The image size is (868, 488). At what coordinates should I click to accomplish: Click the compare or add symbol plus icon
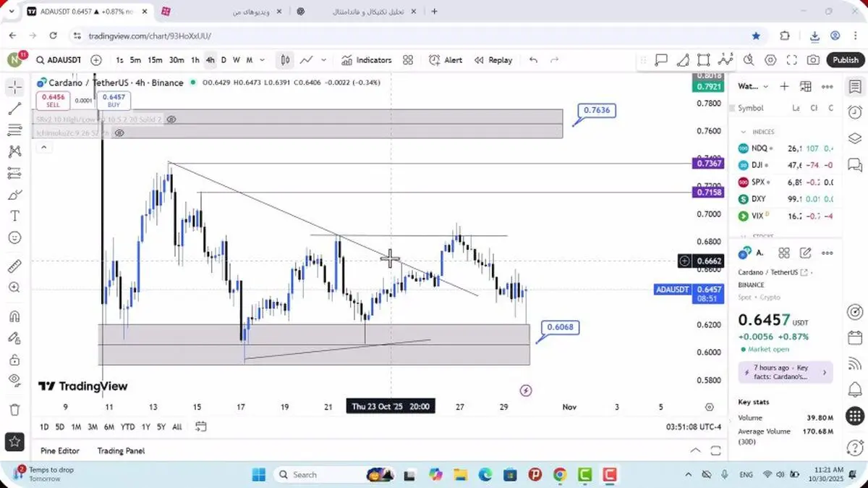coord(96,60)
